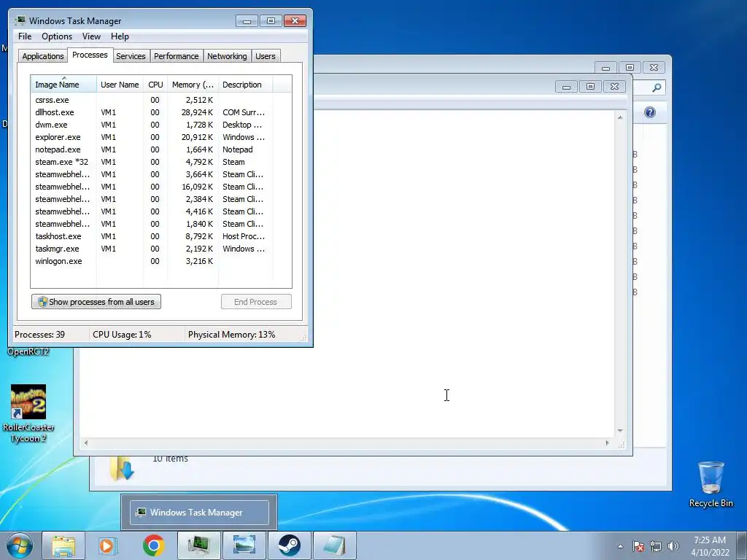Click the Windows Task Manager taskbar thumbnail
Viewport: 747px width, 560px height.
click(x=199, y=513)
